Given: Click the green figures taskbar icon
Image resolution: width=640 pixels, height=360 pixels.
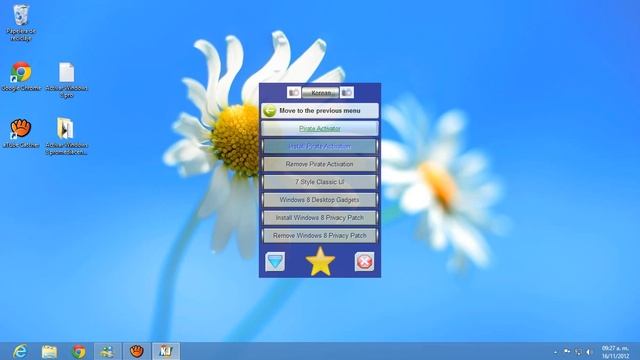Looking at the screenshot, I should click(x=108, y=351).
